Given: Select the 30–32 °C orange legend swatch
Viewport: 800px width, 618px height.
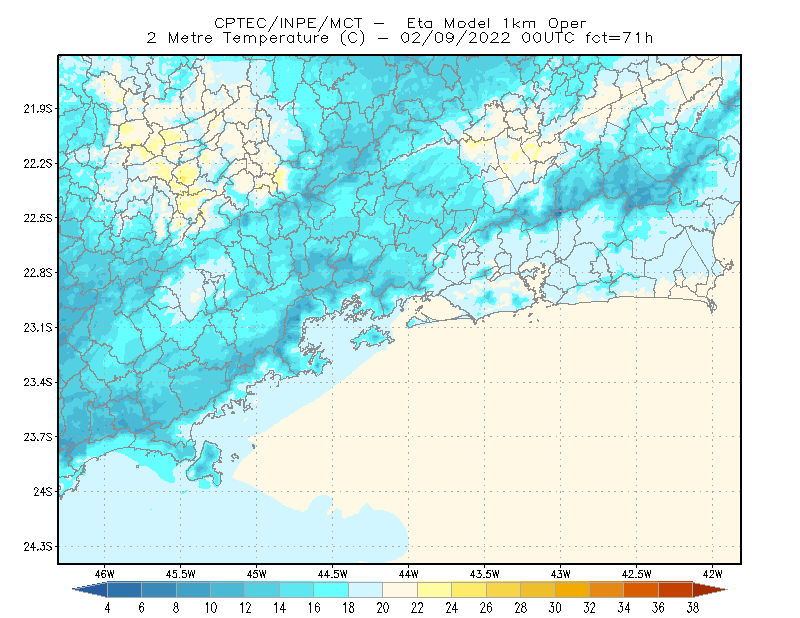Looking at the screenshot, I should pyautogui.click(x=572, y=590).
